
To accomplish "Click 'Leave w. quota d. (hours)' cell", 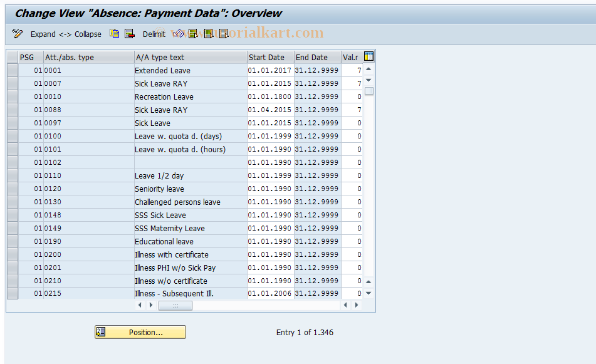I will pos(191,149).
